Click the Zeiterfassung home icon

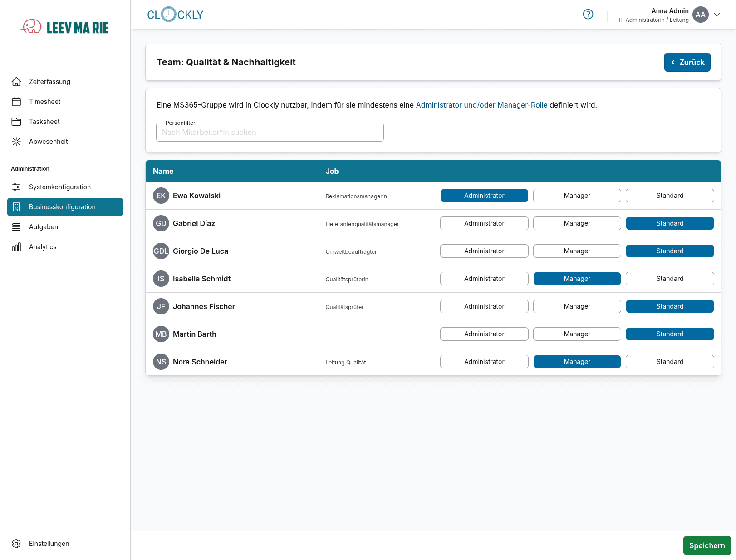[16, 82]
